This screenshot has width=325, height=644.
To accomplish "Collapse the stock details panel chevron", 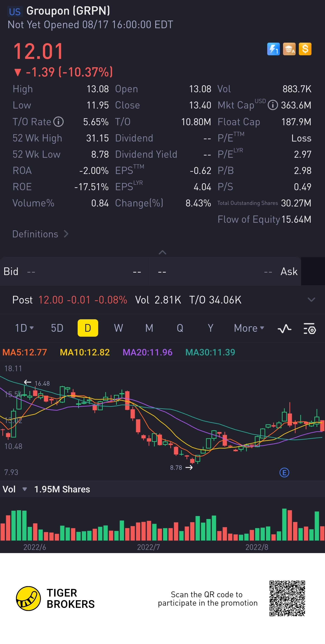I will point(162,252).
